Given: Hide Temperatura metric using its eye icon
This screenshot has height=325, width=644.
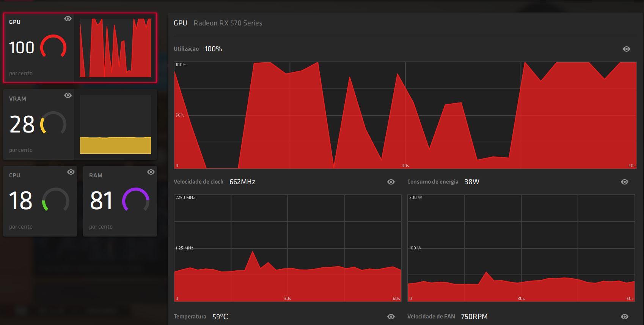Looking at the screenshot, I should (391, 317).
